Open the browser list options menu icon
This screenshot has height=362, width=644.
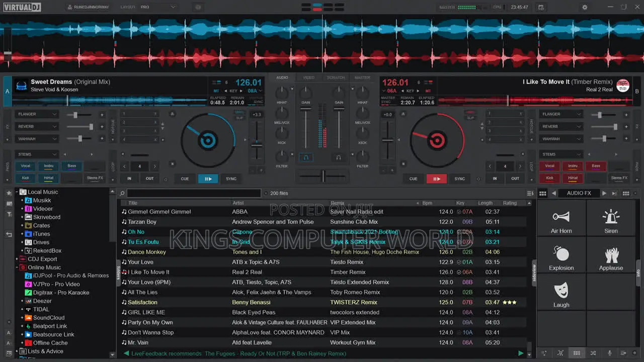click(530, 193)
